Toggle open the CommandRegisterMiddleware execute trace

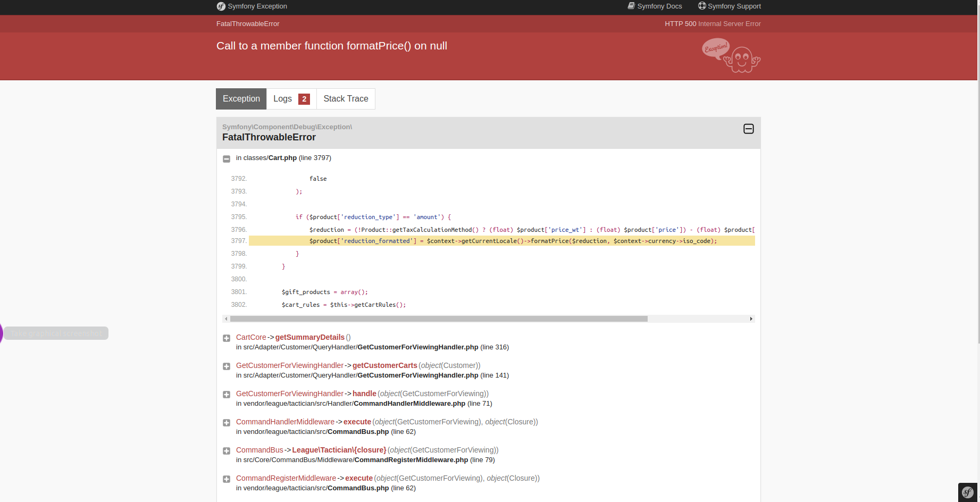tap(227, 479)
